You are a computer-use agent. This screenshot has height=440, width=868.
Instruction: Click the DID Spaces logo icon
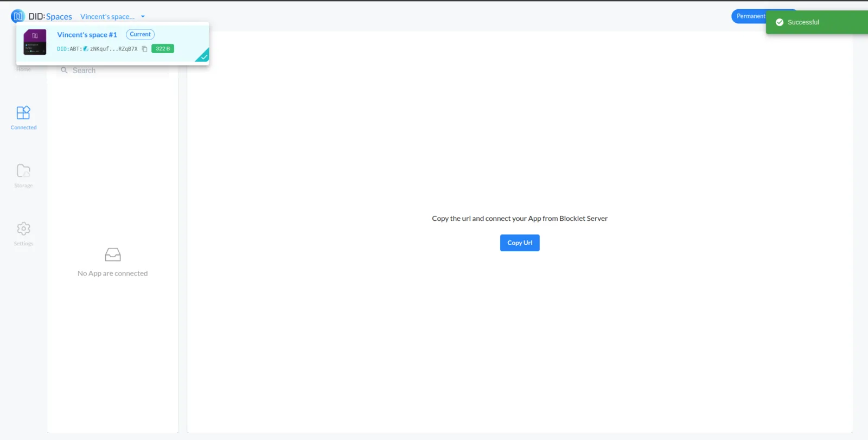tap(18, 16)
